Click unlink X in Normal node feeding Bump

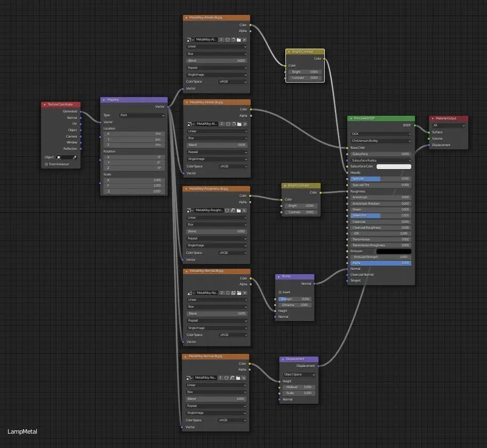pyautogui.click(x=245, y=293)
